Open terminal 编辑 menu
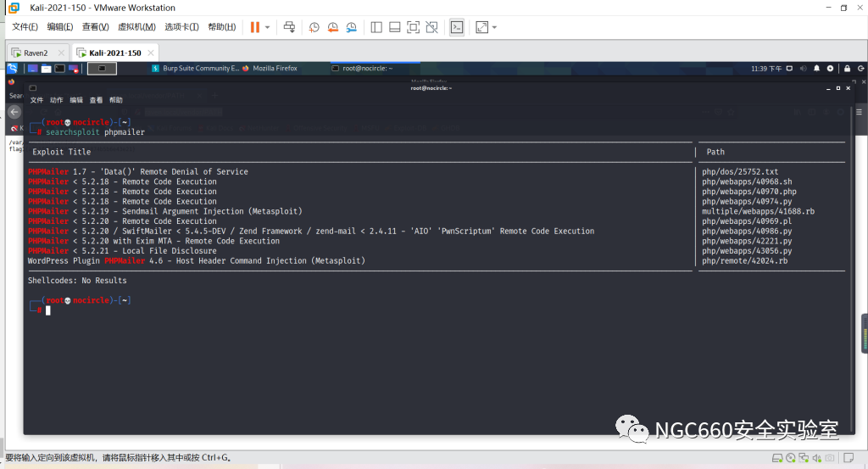This screenshot has width=868, height=469. (76, 100)
